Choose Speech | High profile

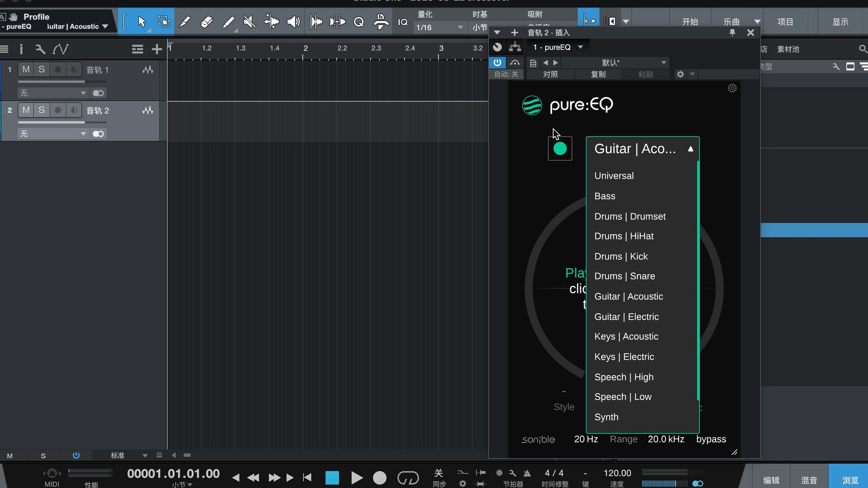click(x=623, y=377)
